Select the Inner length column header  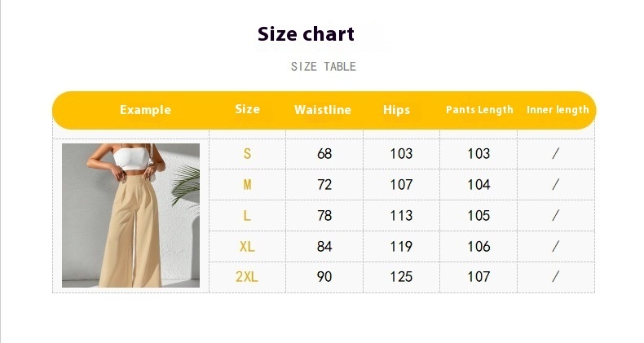click(558, 110)
